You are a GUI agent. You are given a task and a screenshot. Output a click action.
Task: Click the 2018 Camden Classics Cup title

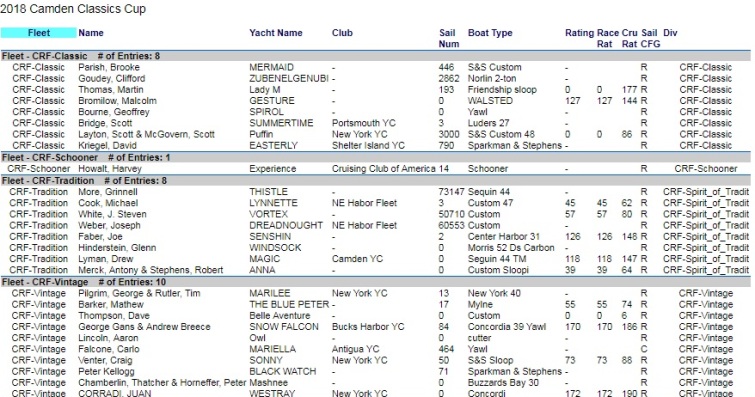click(x=73, y=9)
